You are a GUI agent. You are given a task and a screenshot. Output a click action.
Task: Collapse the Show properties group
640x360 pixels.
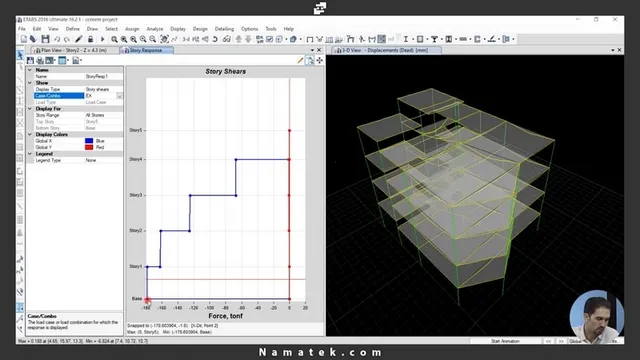click(30, 83)
